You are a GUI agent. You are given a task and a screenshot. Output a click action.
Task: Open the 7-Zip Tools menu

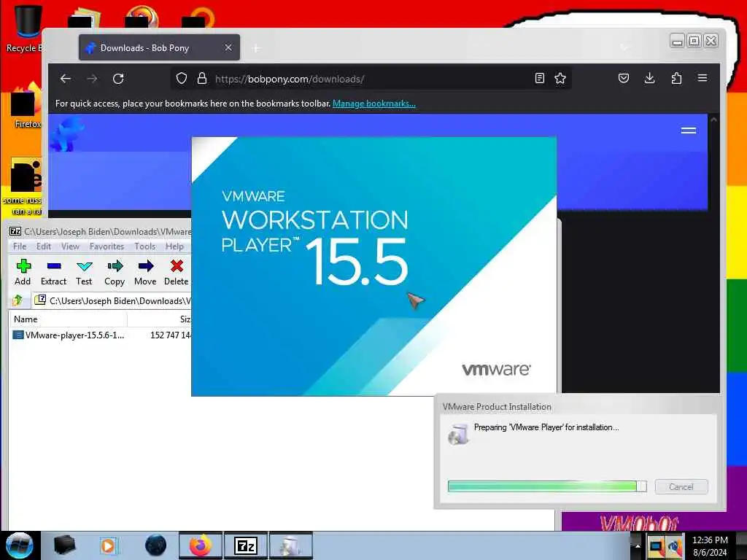click(x=145, y=246)
